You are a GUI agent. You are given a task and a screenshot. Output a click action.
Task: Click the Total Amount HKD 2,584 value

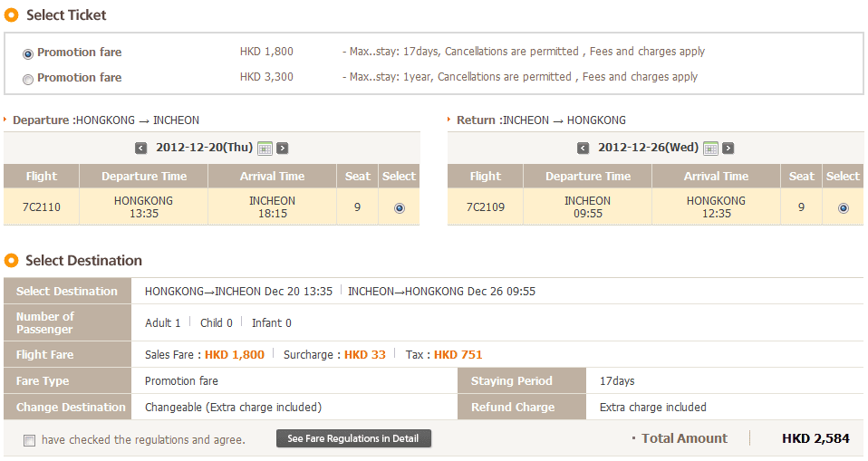point(815,438)
